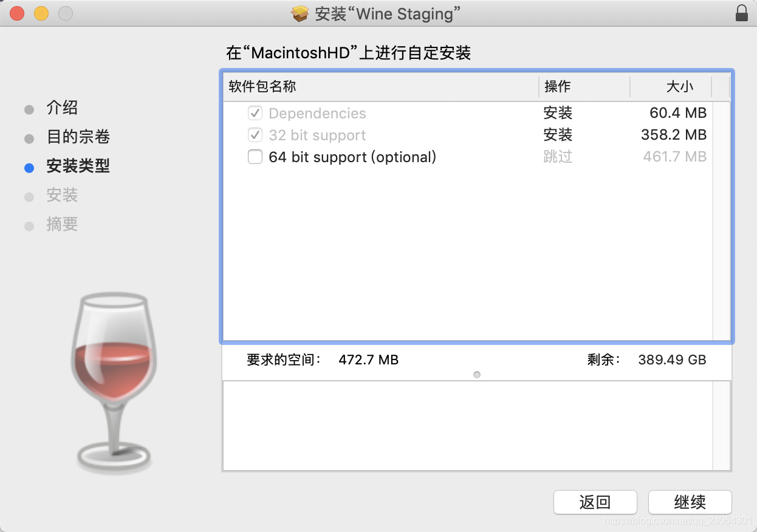Click the 返回 (Go Back) button

595,502
